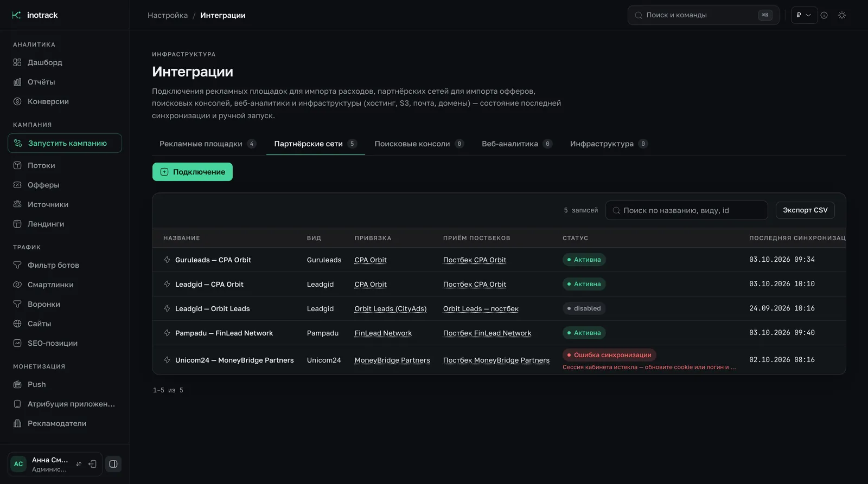The image size is (868, 484).
Task: Click the Guruleads — CPA Orbit row name
Action: coord(213,260)
